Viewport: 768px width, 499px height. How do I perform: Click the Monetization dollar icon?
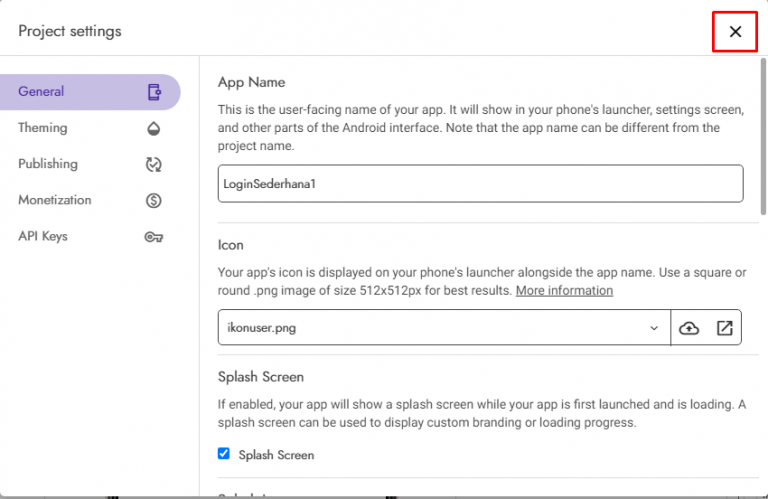click(154, 200)
